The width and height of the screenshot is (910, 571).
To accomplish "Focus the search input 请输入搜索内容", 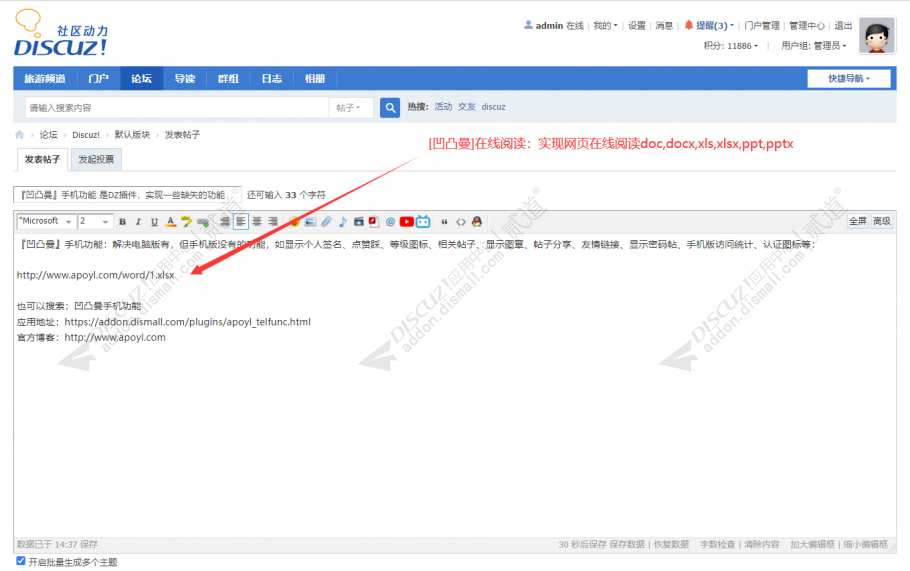I will click(x=176, y=107).
